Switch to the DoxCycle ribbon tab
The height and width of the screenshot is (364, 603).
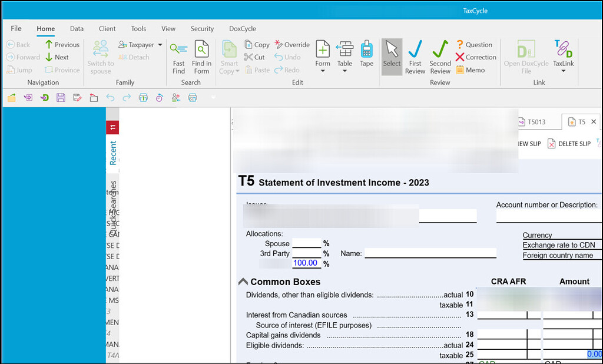[x=242, y=28]
